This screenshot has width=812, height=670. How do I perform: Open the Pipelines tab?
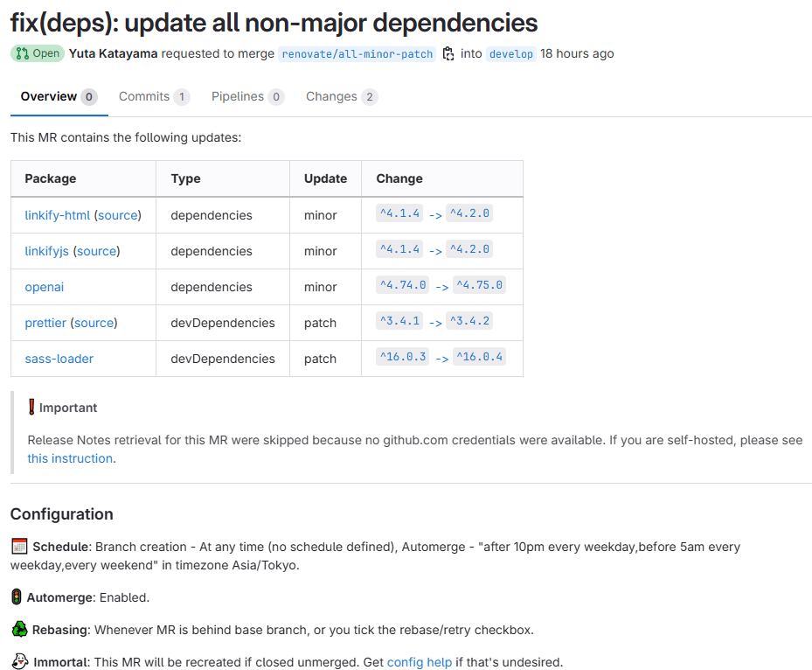pyautogui.click(x=237, y=96)
